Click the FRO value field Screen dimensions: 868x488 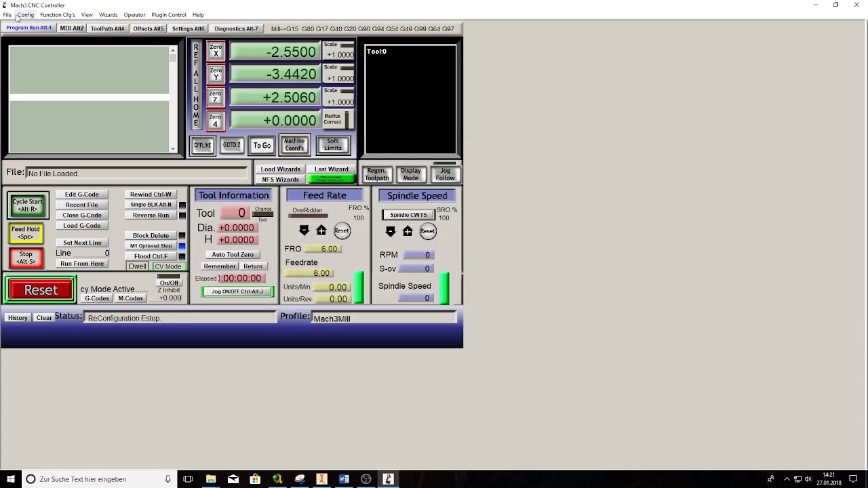(x=321, y=249)
